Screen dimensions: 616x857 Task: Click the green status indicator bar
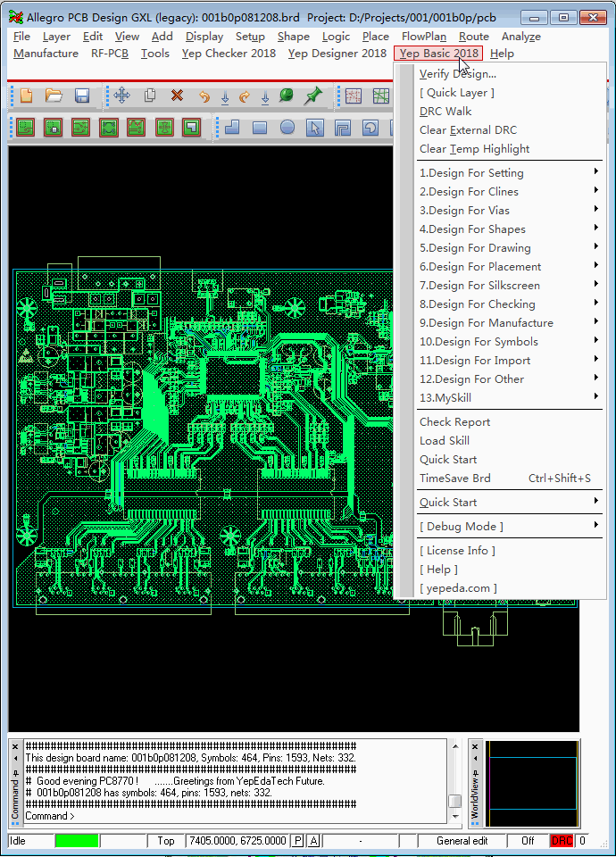[x=77, y=841]
